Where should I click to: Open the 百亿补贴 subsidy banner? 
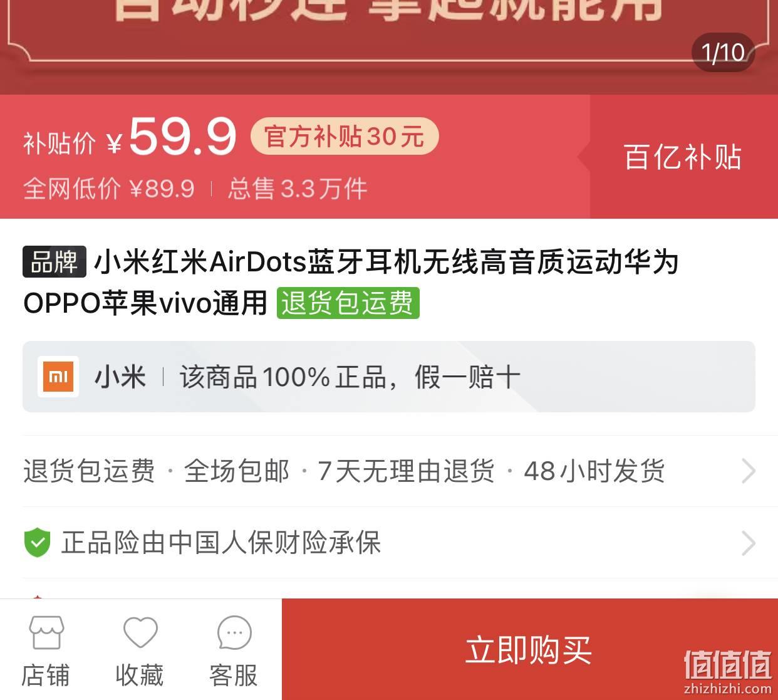683,157
